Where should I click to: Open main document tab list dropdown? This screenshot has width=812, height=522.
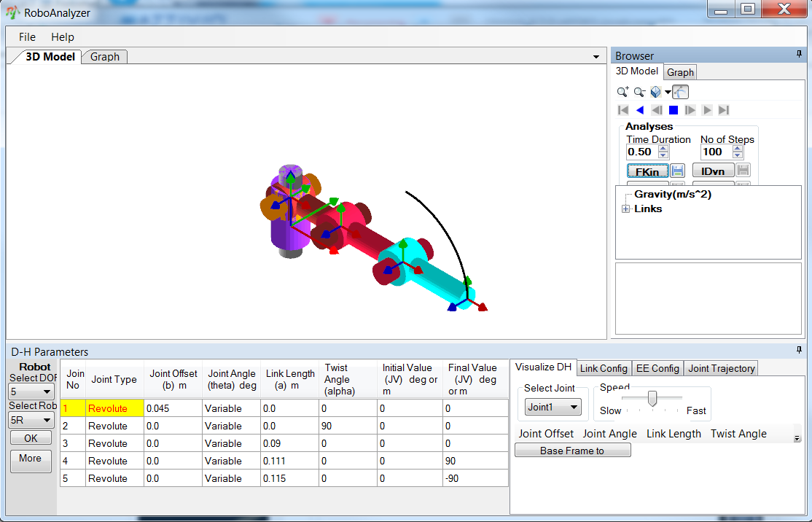(x=596, y=57)
